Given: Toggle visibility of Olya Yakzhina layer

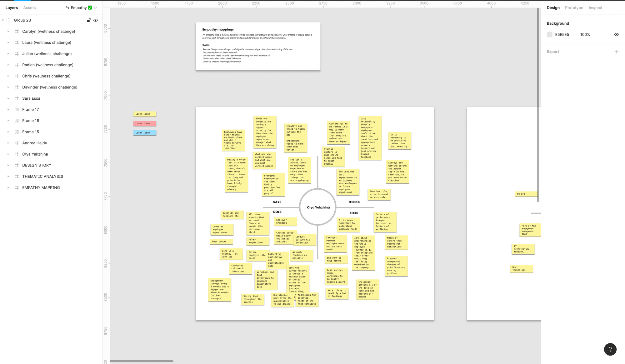Looking at the screenshot, I should (95, 154).
